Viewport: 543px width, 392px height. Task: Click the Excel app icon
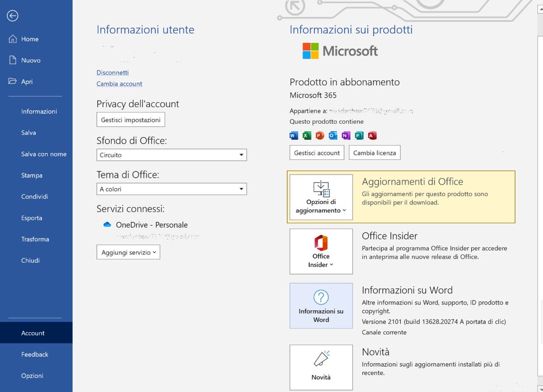(307, 135)
